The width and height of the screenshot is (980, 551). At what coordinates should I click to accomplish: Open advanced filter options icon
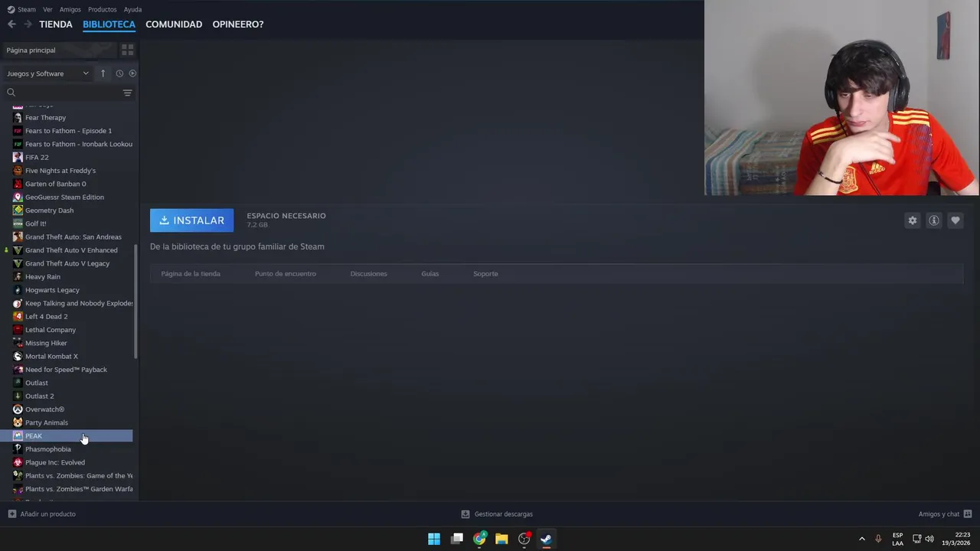[x=128, y=93]
